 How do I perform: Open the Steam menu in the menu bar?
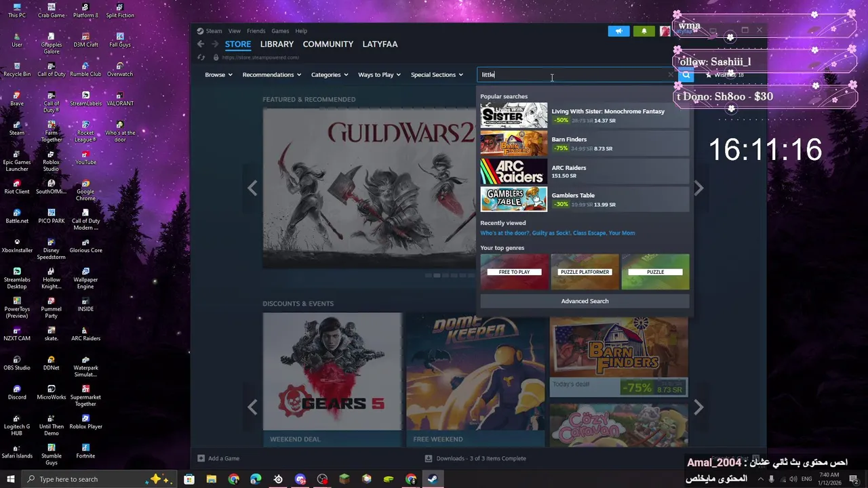coord(214,31)
